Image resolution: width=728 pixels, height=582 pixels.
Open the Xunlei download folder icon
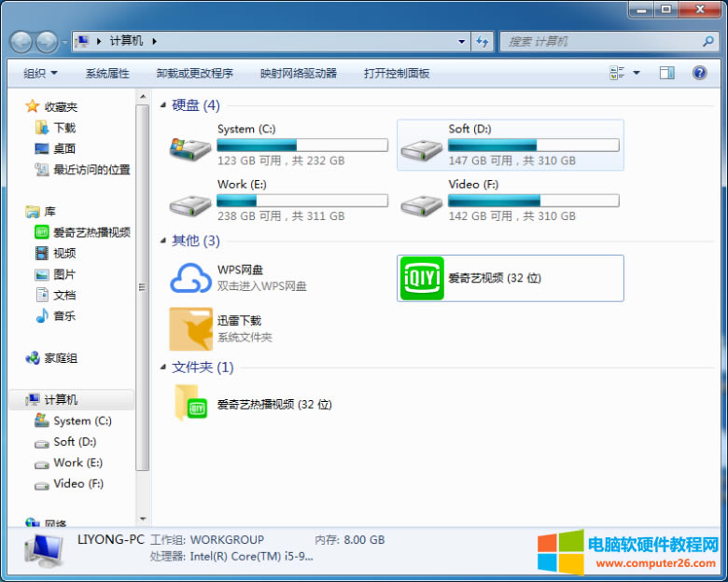coord(190,328)
